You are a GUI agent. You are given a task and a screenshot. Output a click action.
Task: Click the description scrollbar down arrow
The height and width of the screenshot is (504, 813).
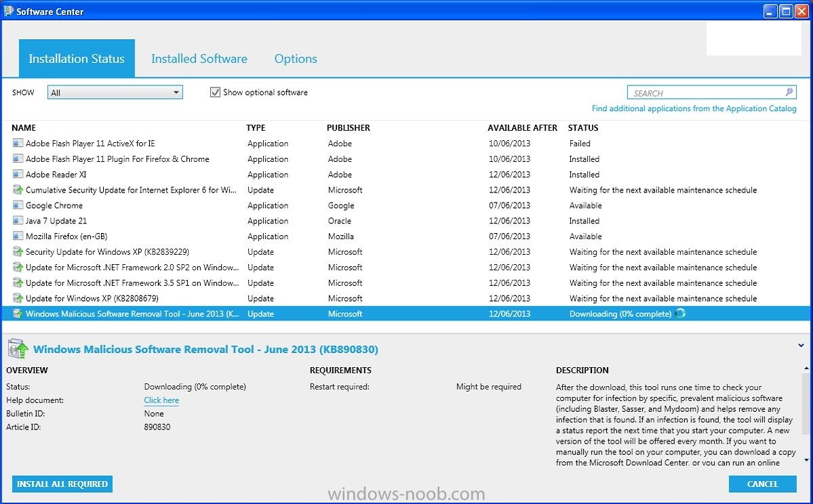pos(806,460)
